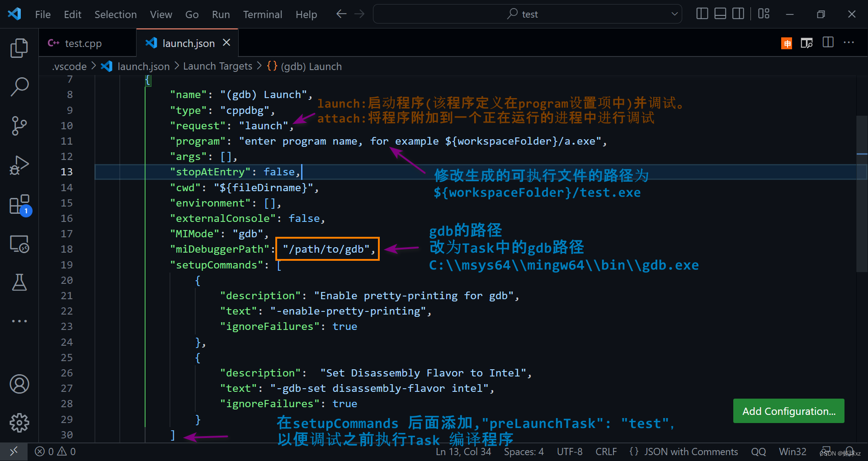Open problems panel via errors and warnings count
The height and width of the screenshot is (461, 868).
tap(55, 452)
